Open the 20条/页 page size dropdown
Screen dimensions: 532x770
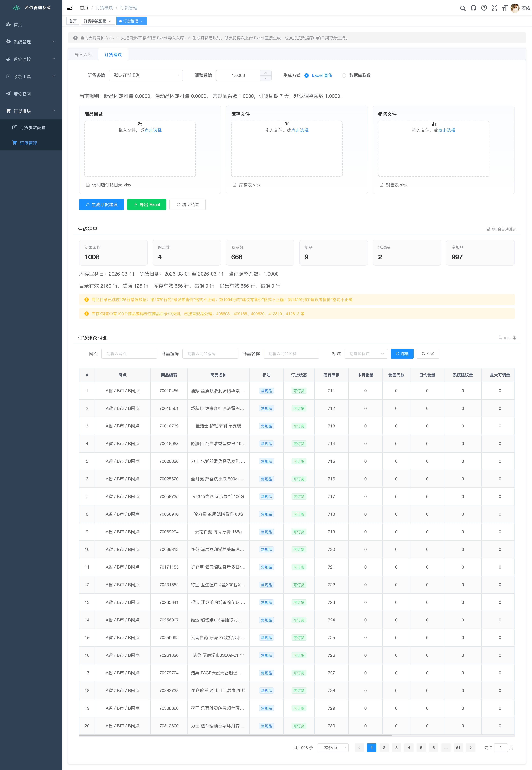click(333, 748)
